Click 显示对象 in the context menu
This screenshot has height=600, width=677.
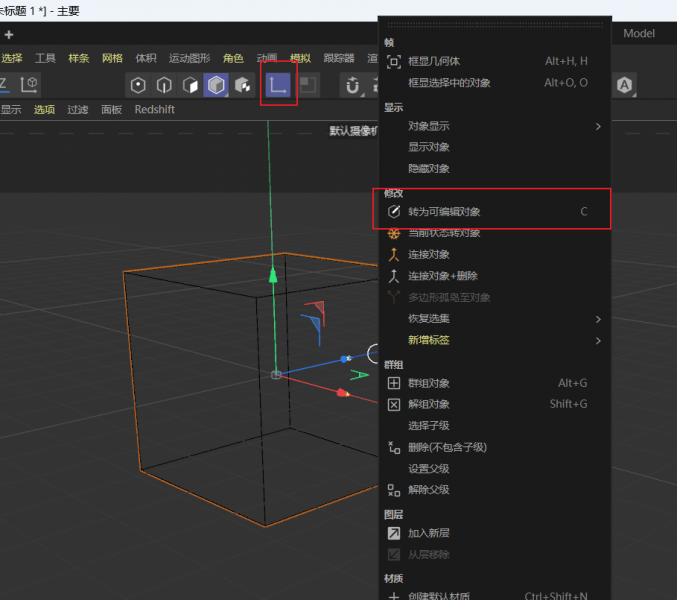pyautogui.click(x=495, y=147)
